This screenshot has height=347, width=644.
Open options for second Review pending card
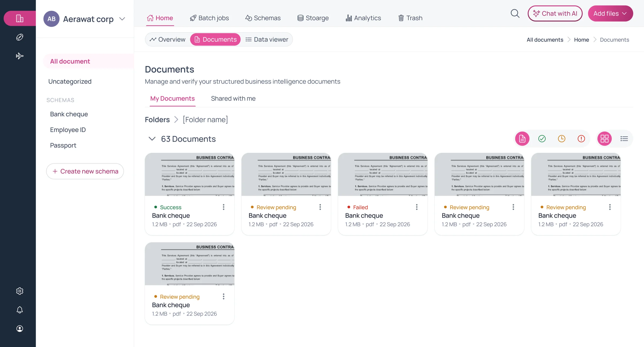(x=513, y=207)
